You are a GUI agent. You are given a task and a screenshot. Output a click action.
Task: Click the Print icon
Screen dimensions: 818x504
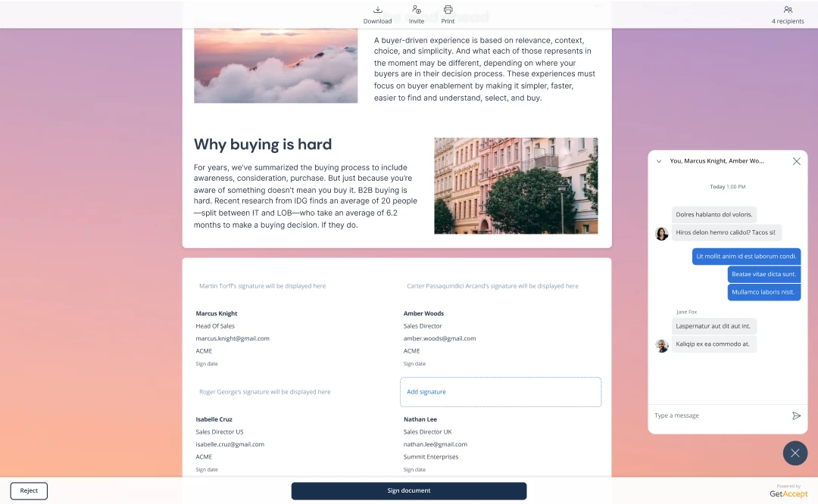click(x=448, y=10)
